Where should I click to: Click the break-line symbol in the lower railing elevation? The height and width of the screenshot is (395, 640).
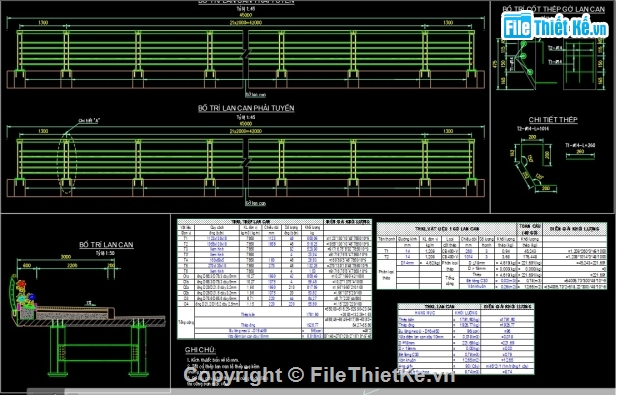(246, 162)
